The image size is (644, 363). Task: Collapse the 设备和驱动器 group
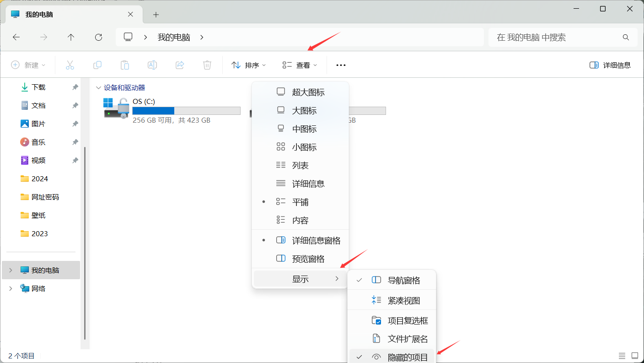(98, 88)
